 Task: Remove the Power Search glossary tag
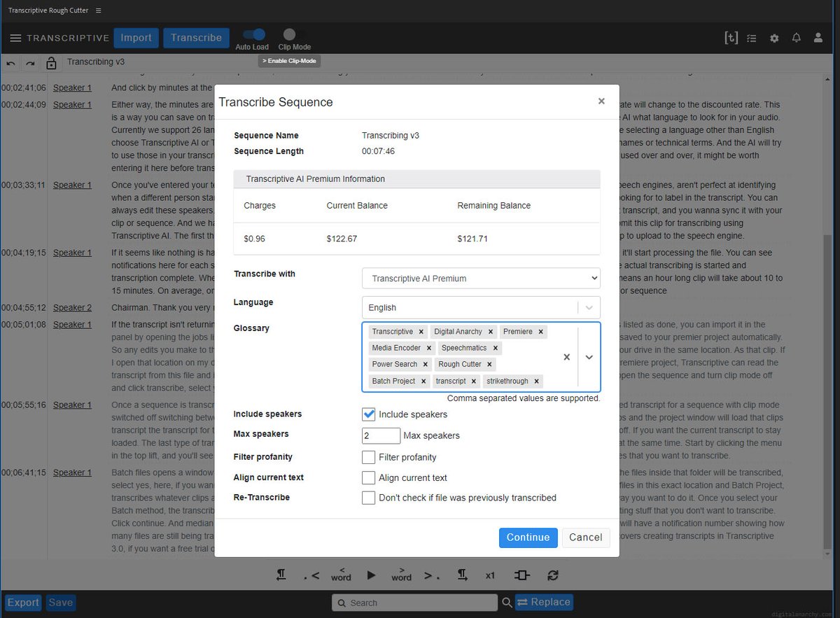click(425, 364)
